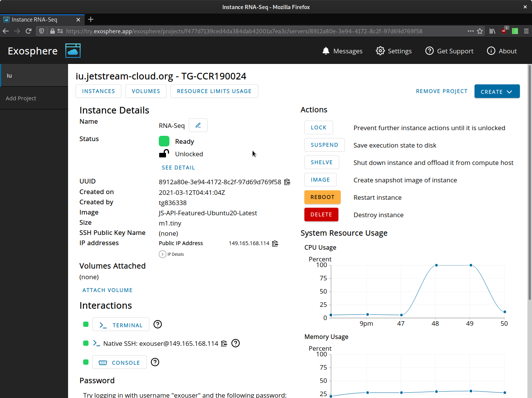Open Firefox library icon
The image size is (532, 398).
tap(492, 31)
